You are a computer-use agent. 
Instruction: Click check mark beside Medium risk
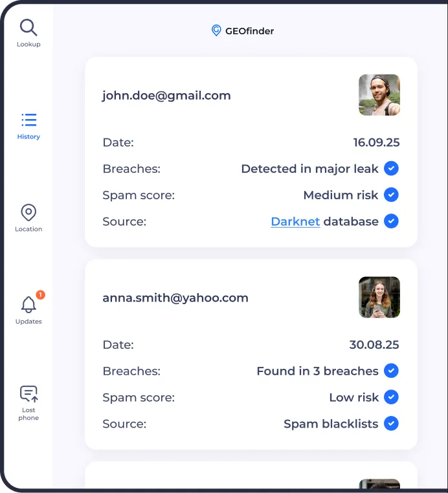click(x=391, y=195)
